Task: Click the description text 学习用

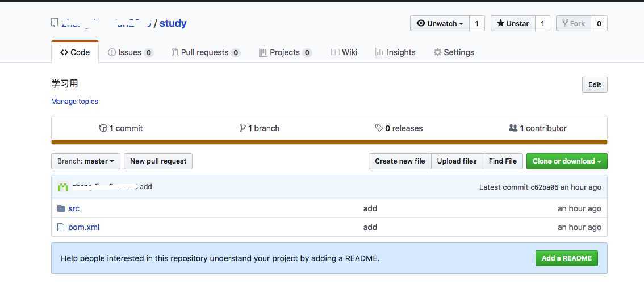Action: (65, 83)
